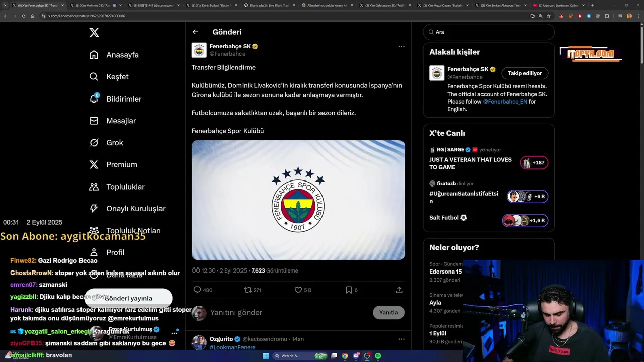Open the post timestamp ÖÖ 12:30 · 2 Eyl 2025
This screenshot has height=362, width=644.
219,270
